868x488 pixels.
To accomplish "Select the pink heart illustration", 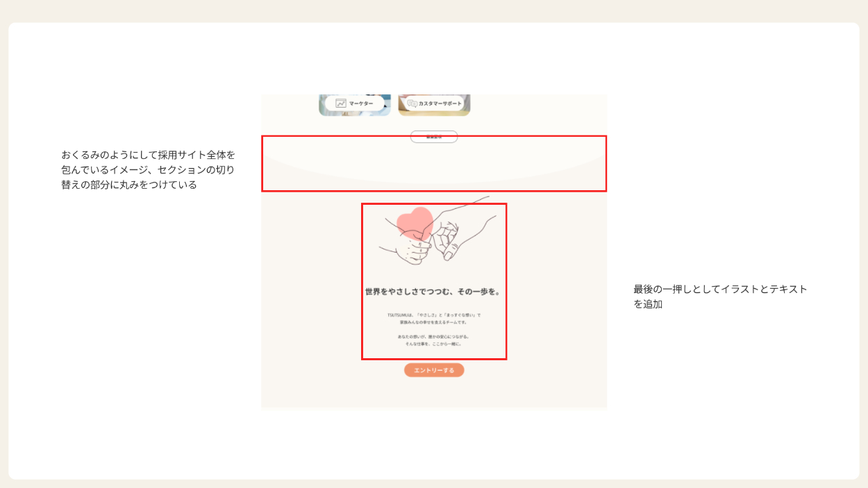I will (415, 224).
